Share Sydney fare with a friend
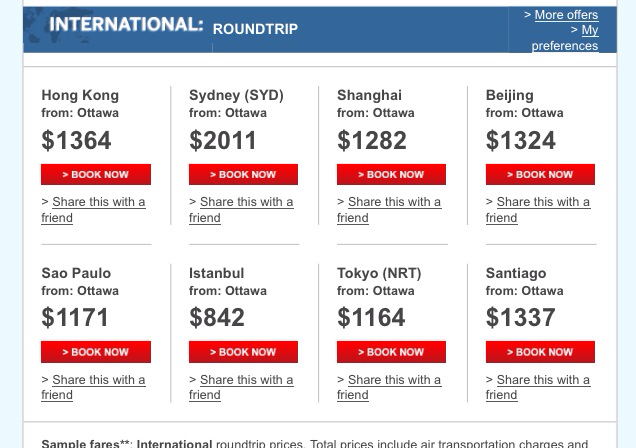Screen dimensions: 636x448 (x=246, y=202)
